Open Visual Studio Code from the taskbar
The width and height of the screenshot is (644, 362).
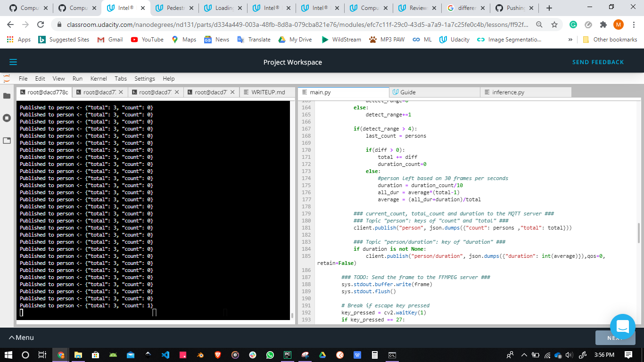click(x=165, y=355)
